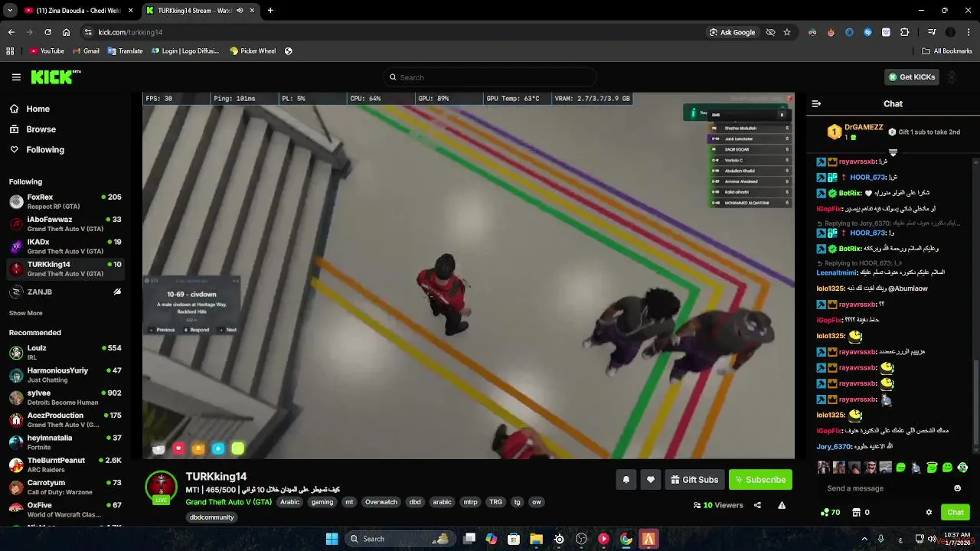The width and height of the screenshot is (980, 551).
Task: Click the KICK logo
Action: click(x=56, y=77)
